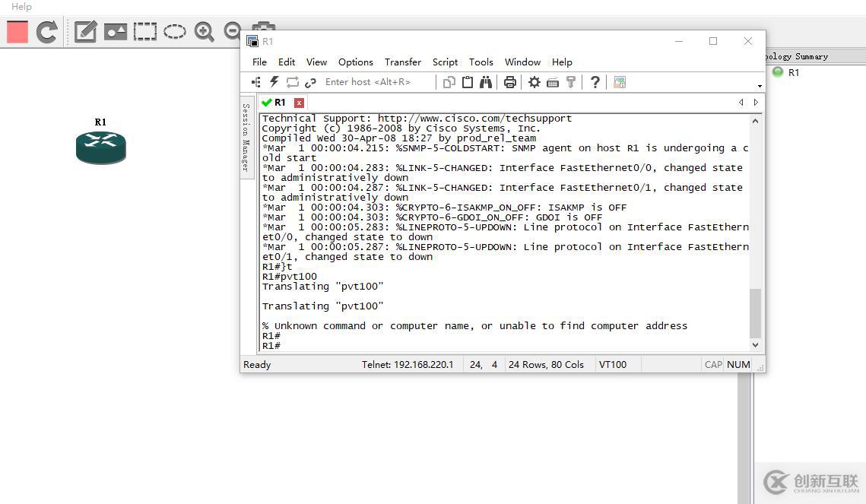Click the Quick Connect lightning icon
This screenshot has width=866, height=504.
pyautogui.click(x=274, y=82)
